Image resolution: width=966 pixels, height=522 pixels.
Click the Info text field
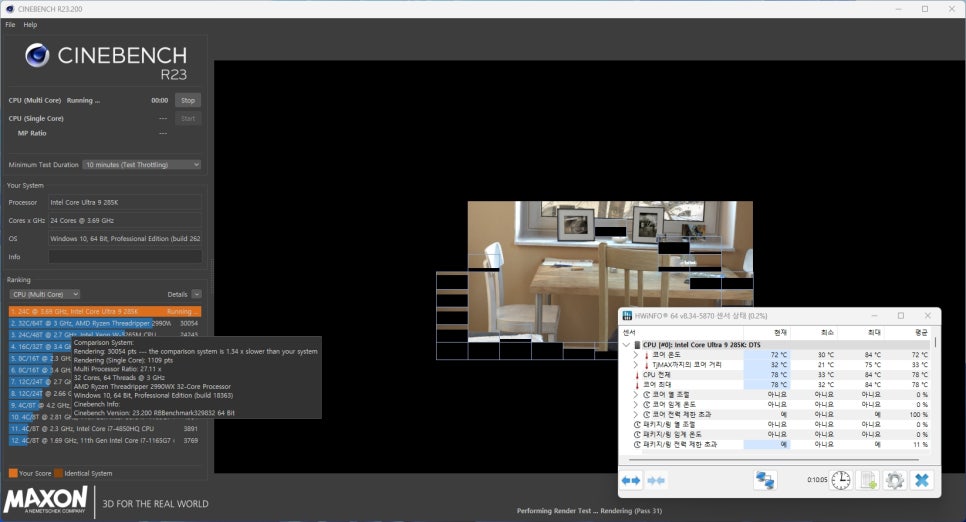click(124, 257)
